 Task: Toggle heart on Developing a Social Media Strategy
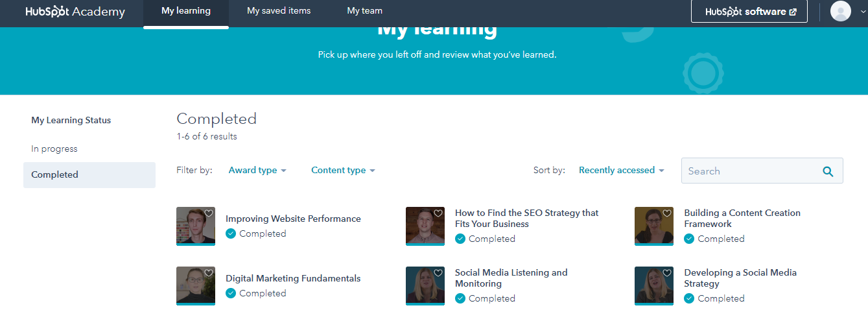point(667,273)
